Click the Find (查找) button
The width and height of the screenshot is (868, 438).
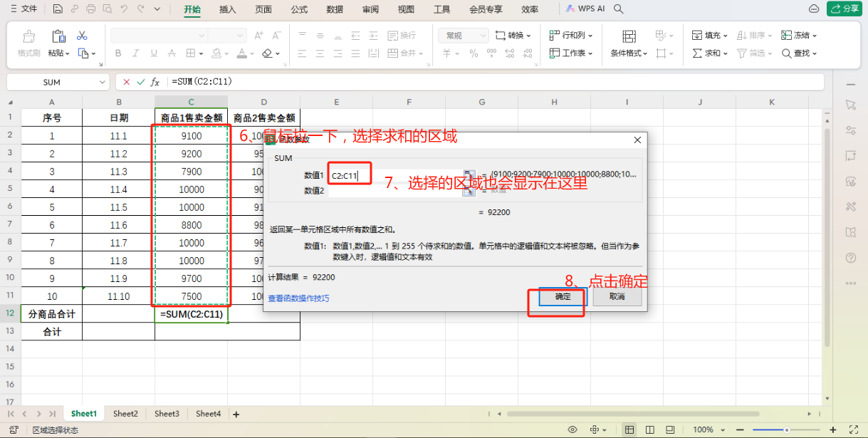799,53
